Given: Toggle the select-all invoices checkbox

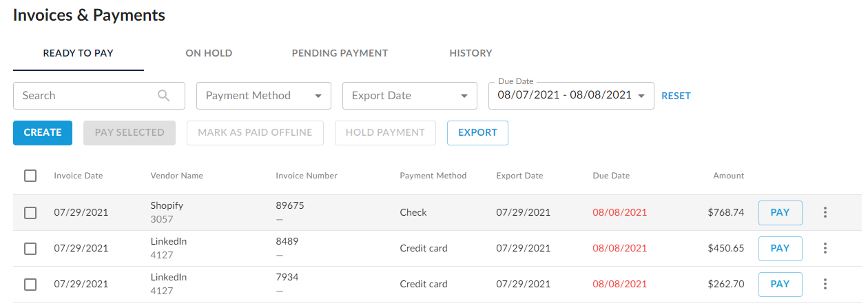Looking at the screenshot, I should (30, 176).
